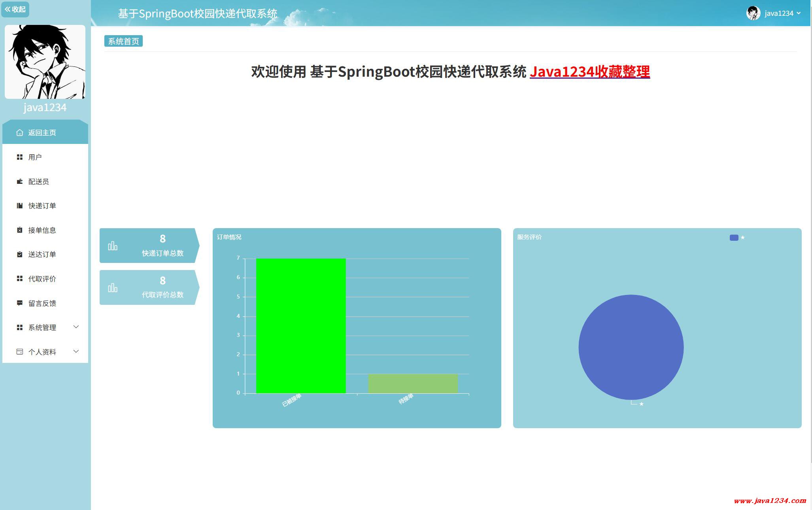Expand the 个人资料 submenu chevron

click(x=76, y=351)
